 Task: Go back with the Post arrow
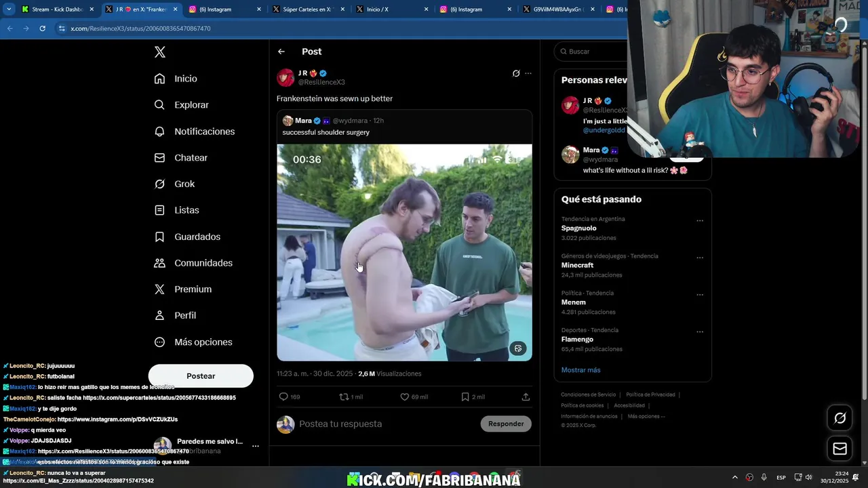(281, 52)
